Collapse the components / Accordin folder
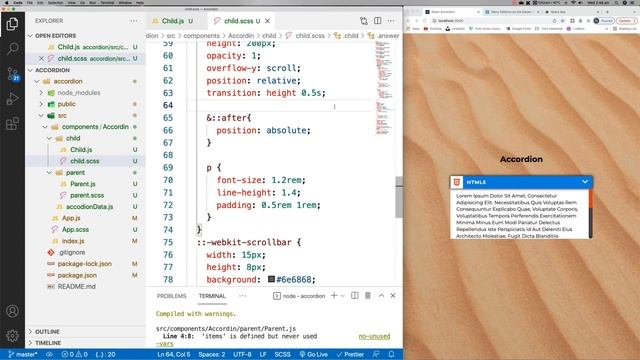 tap(45, 127)
